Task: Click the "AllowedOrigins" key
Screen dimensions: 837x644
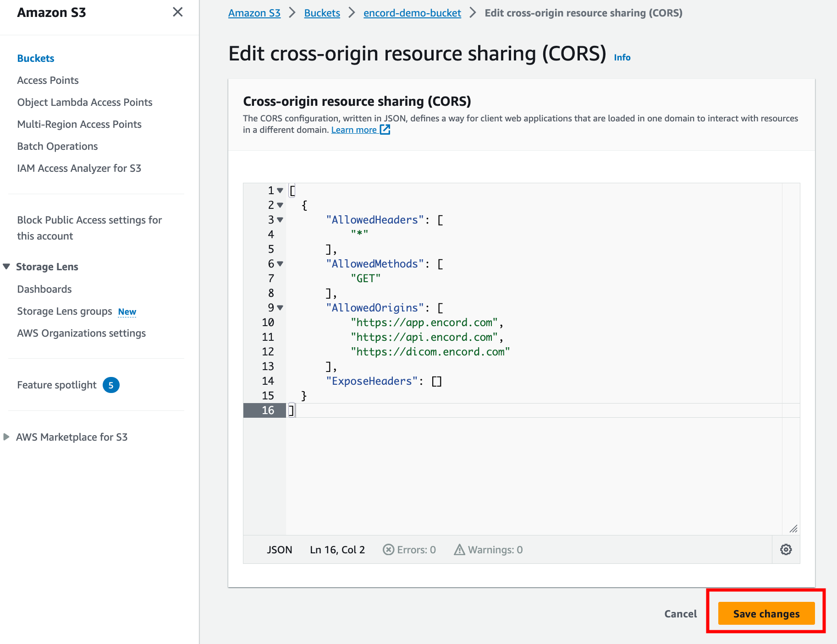Action: tap(375, 308)
